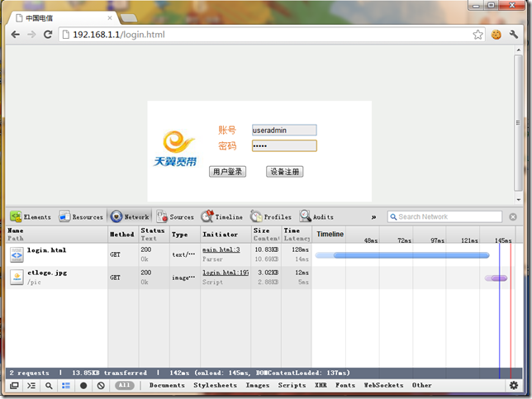Sort by Type column header

(185, 234)
